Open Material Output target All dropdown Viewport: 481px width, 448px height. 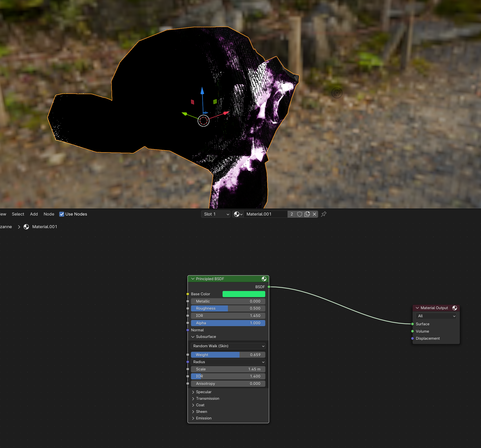436,316
